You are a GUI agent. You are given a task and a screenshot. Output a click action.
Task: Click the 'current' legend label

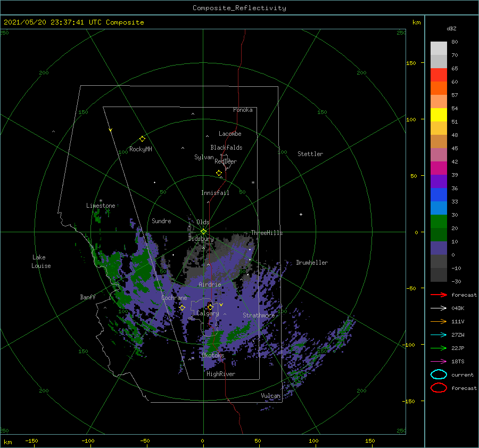point(463,375)
